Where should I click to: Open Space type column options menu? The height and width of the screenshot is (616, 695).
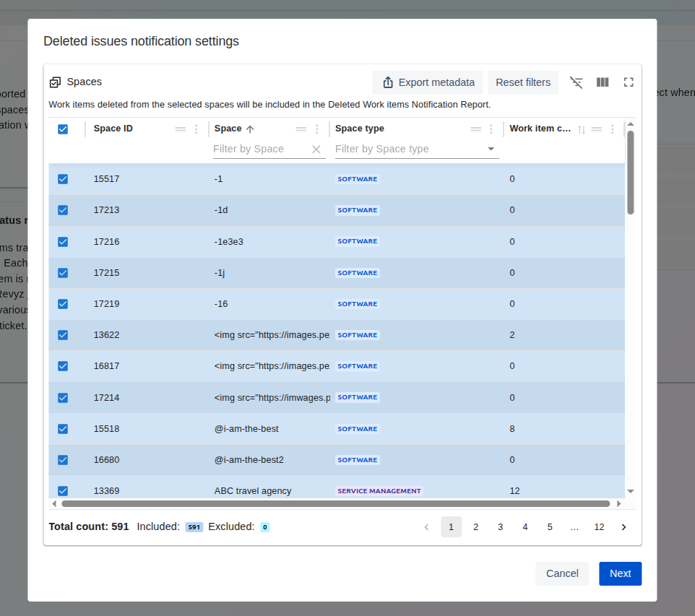[491, 129]
